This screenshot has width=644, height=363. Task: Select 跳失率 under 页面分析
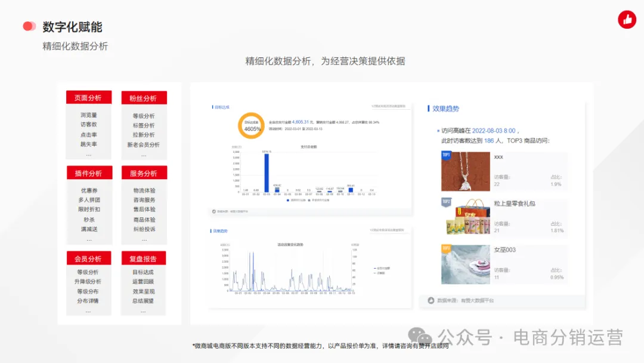coord(89,144)
